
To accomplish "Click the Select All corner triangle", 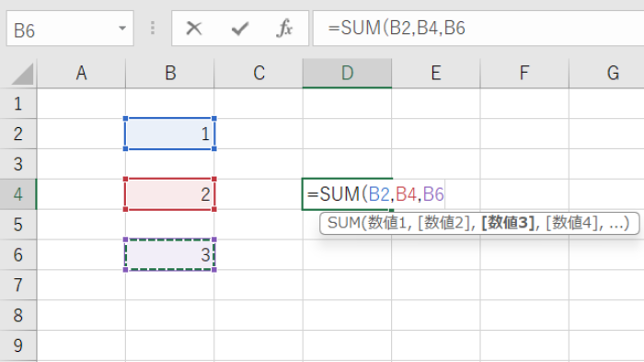I will point(22,74).
